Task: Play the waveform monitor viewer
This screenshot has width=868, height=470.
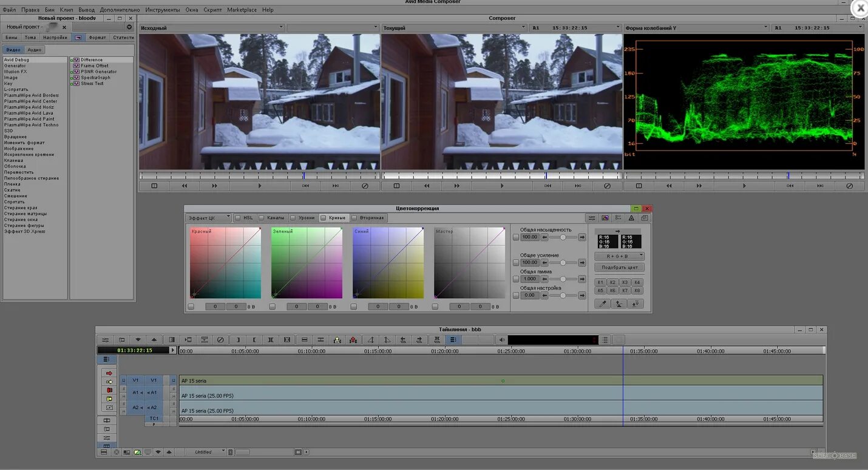Action: click(744, 186)
